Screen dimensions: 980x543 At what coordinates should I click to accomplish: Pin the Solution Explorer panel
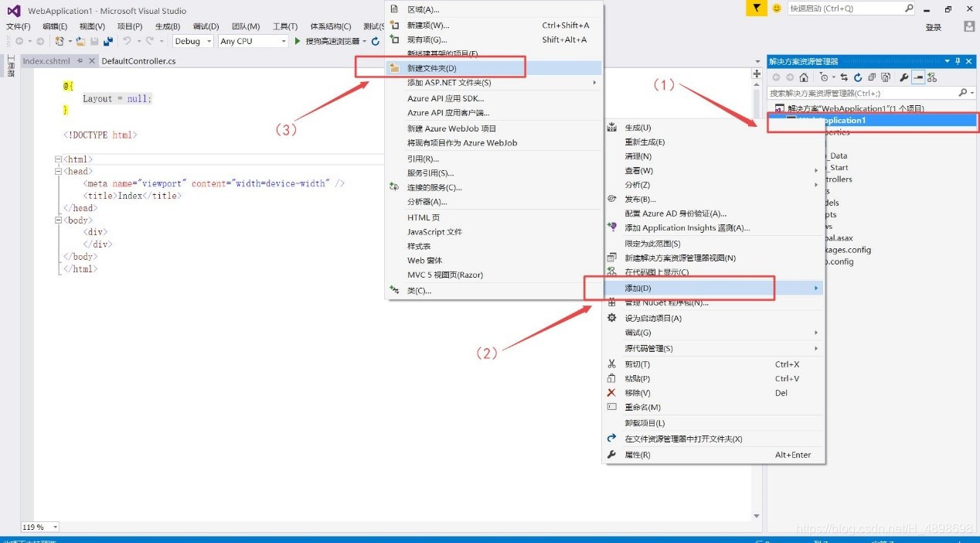click(958, 61)
